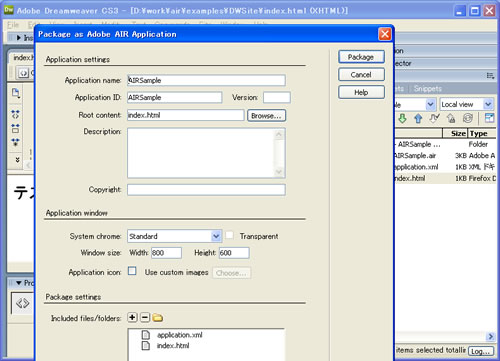Enable the Transparent checkbox
Image resolution: width=500 pixels, height=361 pixels.
(x=229, y=235)
